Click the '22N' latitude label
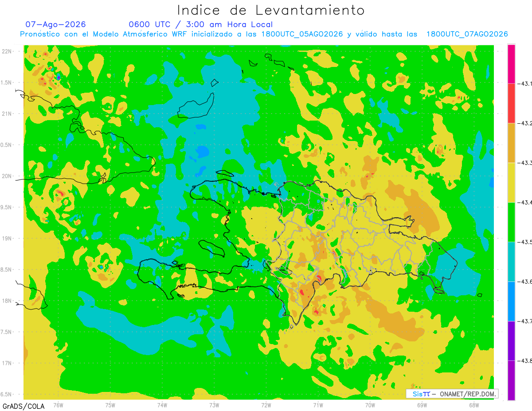Image resolution: width=532 pixels, height=411 pixels. 7,51
